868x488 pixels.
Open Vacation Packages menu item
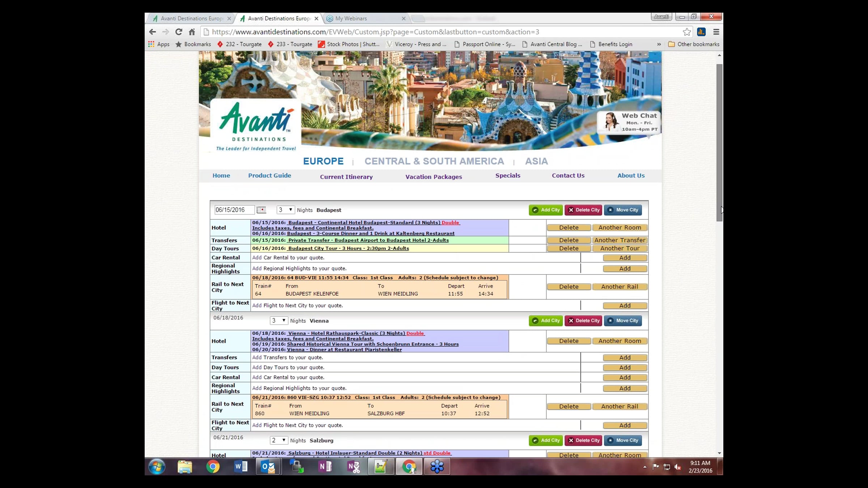(433, 177)
